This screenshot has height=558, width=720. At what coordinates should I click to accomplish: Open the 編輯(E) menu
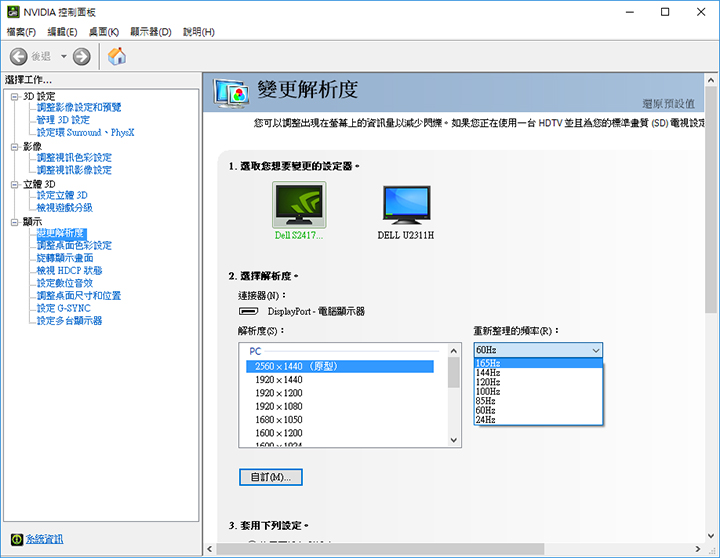(62, 32)
